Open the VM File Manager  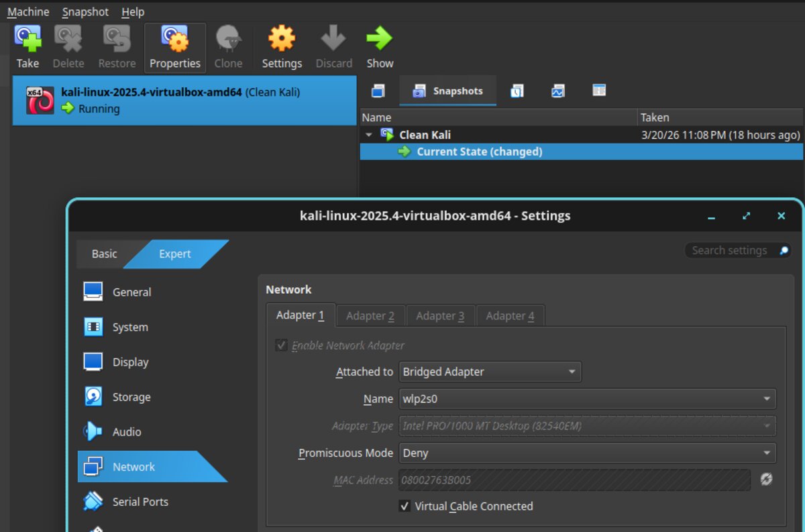tap(599, 91)
